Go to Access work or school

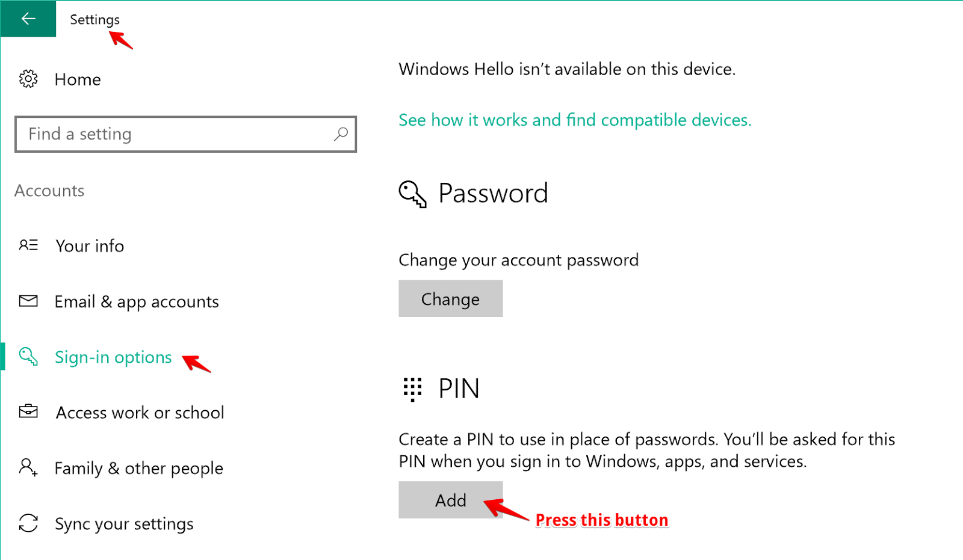tap(140, 413)
